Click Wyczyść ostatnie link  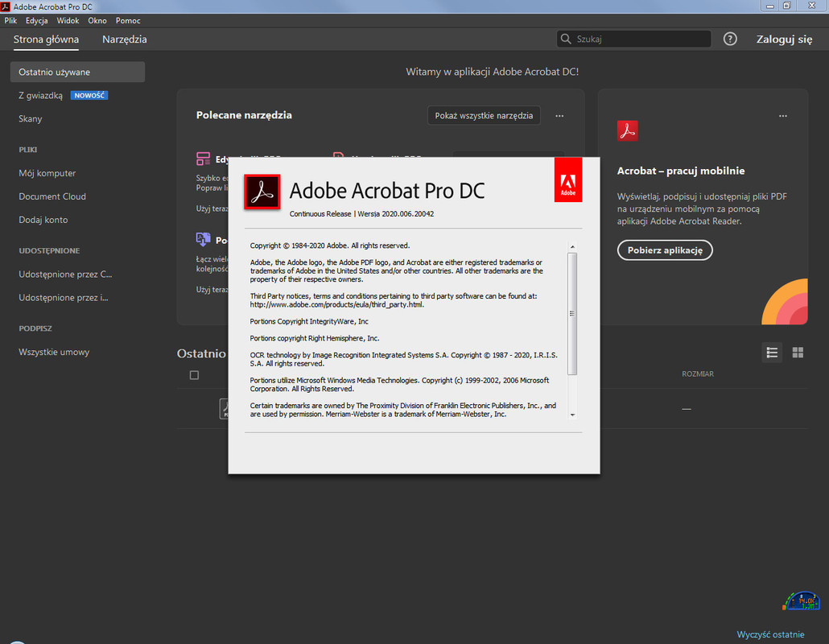click(x=770, y=634)
